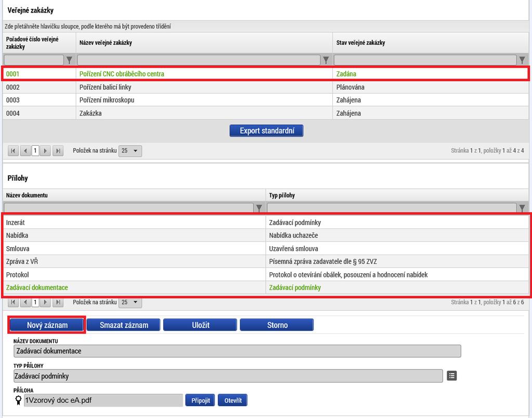
Task: Select attachment row Smlouva
Action: (266, 248)
